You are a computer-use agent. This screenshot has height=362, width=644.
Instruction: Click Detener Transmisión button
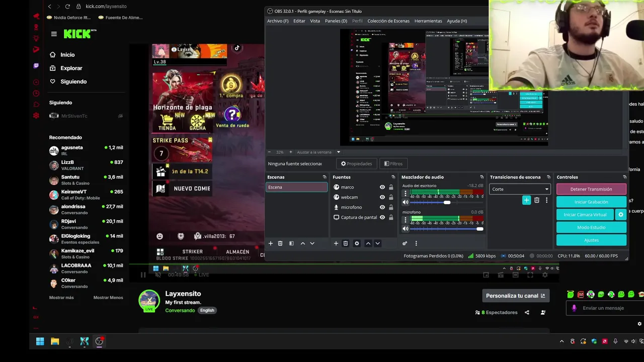pos(591,189)
